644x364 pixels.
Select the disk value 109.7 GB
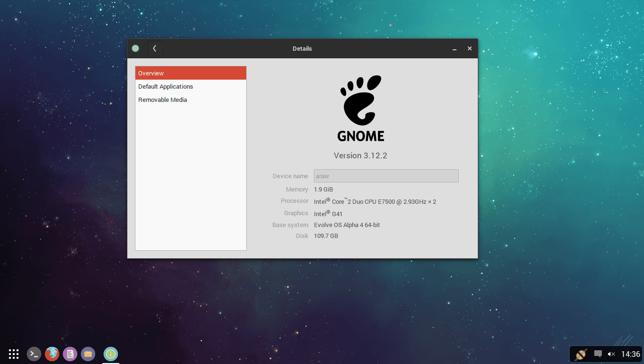coord(326,236)
